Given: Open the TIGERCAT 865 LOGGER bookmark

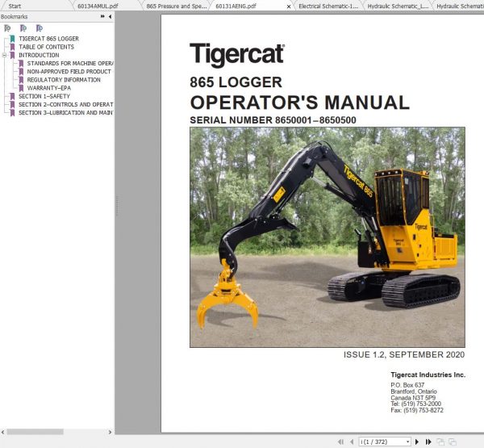Looking at the screenshot, I should (48, 39).
